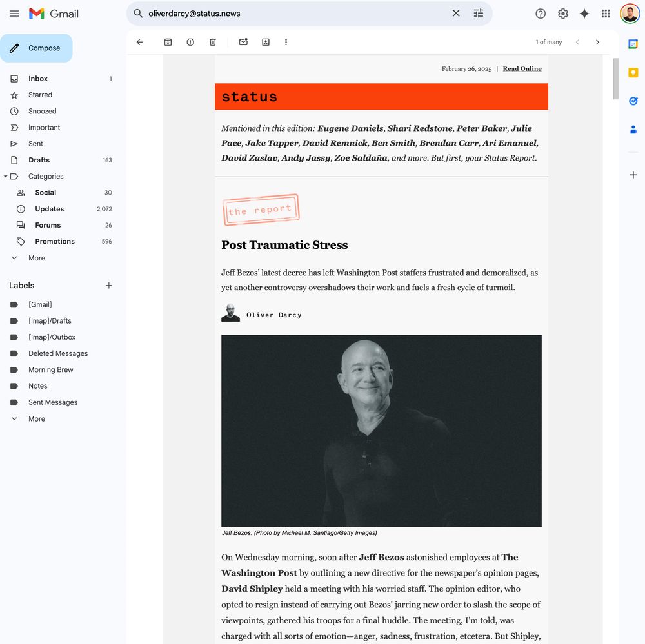Open the Gemini sparkle icon
This screenshot has height=644, width=645.
(x=584, y=14)
